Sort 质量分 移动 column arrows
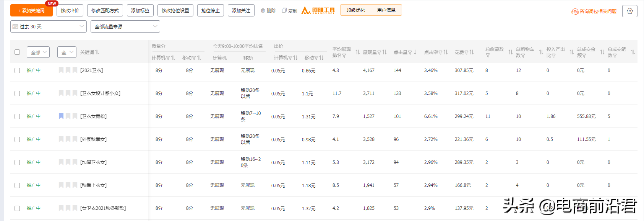The width and height of the screenshot is (644, 221). pyautogui.click(x=199, y=58)
